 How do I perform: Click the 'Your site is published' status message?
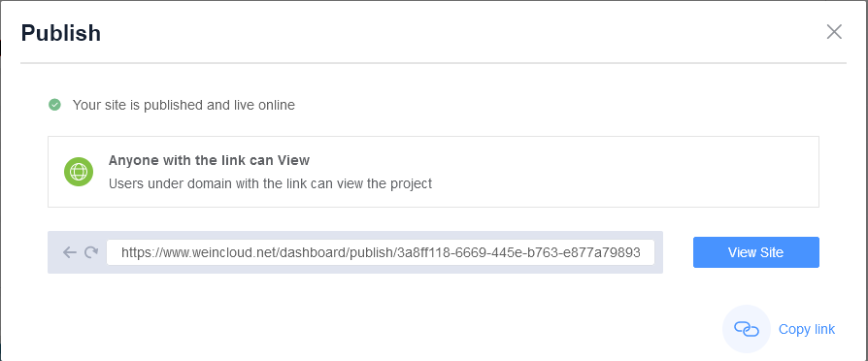click(x=184, y=105)
